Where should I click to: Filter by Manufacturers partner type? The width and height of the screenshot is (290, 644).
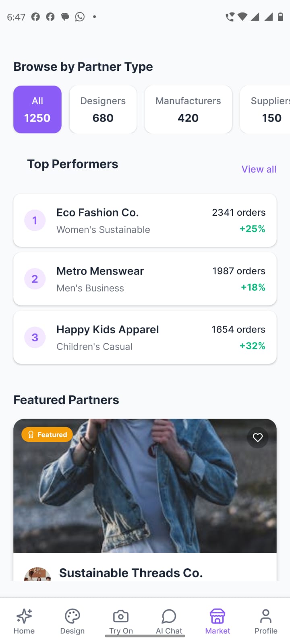click(x=188, y=109)
